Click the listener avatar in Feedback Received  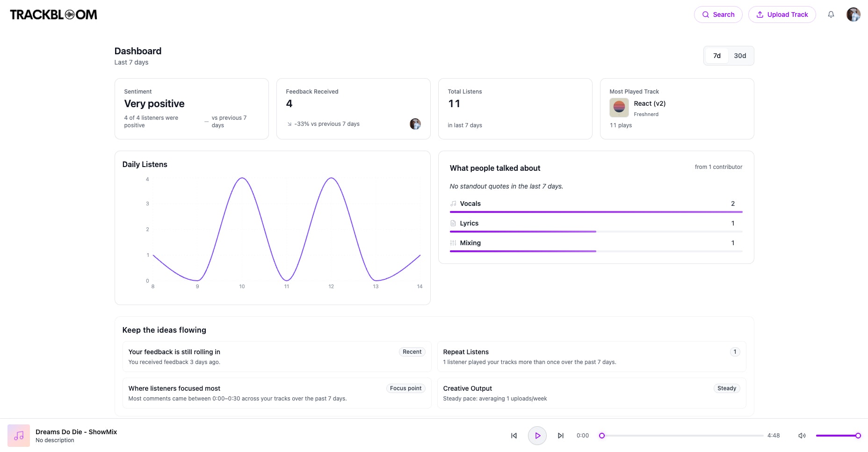(x=415, y=124)
